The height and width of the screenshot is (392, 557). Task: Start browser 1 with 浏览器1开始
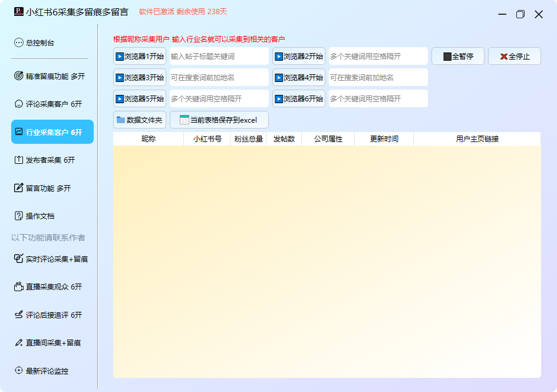pyautogui.click(x=140, y=57)
